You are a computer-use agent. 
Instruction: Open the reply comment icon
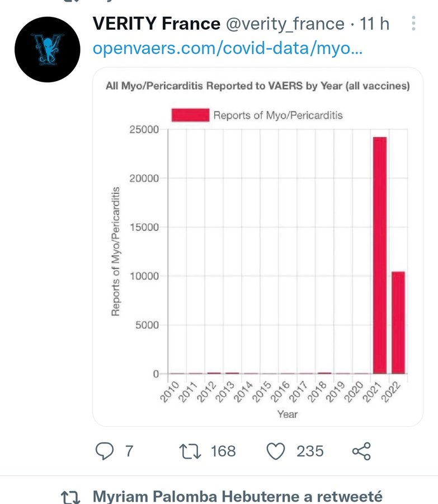tap(105, 451)
